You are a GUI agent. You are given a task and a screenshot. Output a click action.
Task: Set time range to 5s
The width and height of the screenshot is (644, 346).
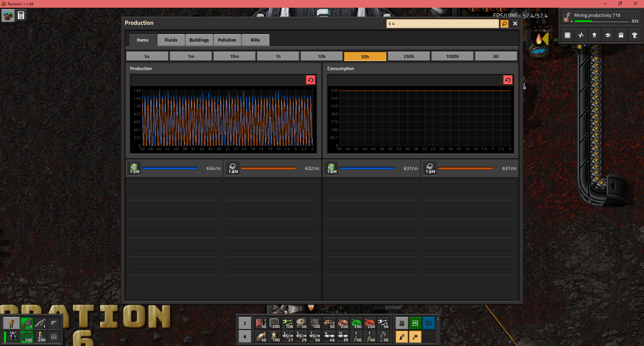pyautogui.click(x=147, y=56)
